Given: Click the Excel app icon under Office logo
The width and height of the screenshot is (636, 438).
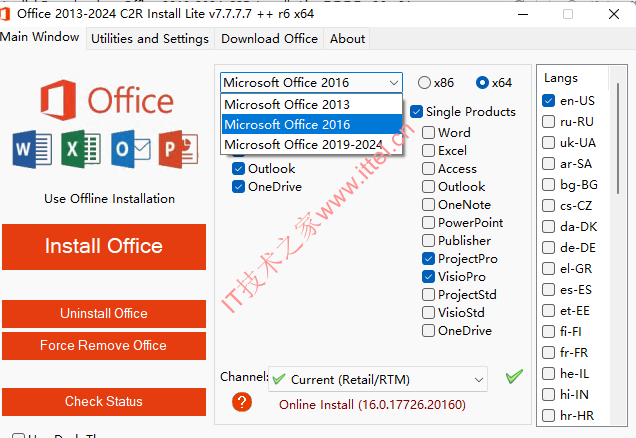Looking at the screenshot, I should click(81, 149).
